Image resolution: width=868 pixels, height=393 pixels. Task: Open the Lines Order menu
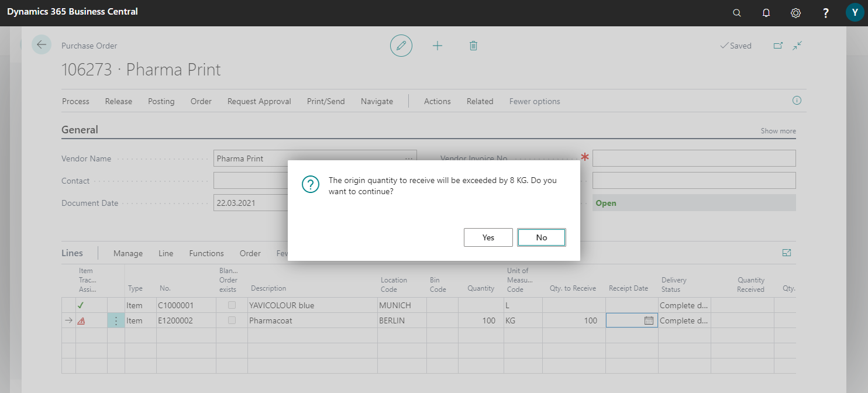[250, 253]
